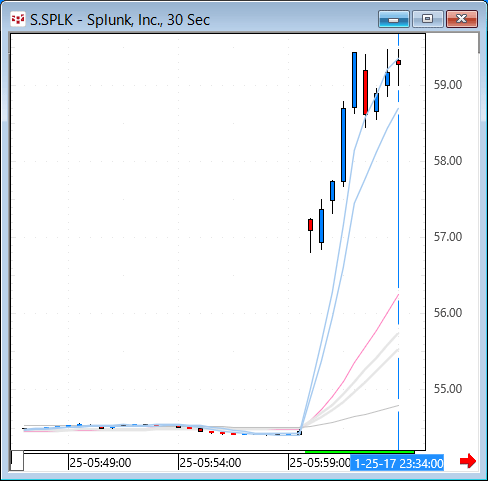Click the dashed blue vertical cursor line

[399, 243]
